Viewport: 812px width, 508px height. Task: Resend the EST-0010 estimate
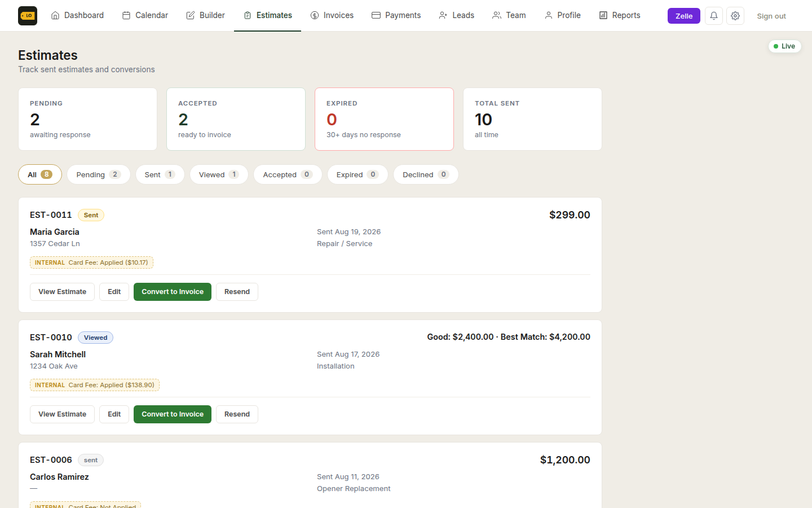(x=237, y=414)
